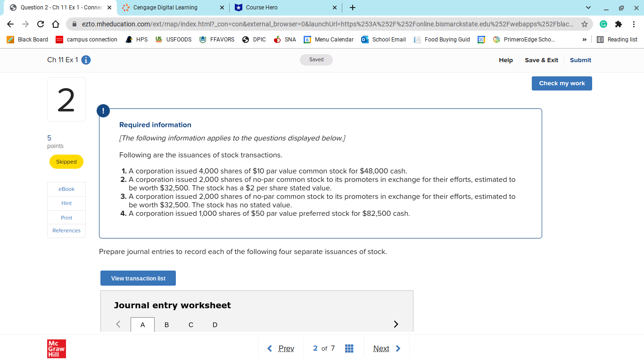Screen dimensions: 644x362
Task: Go back to the previous browser page
Action: [10, 24]
